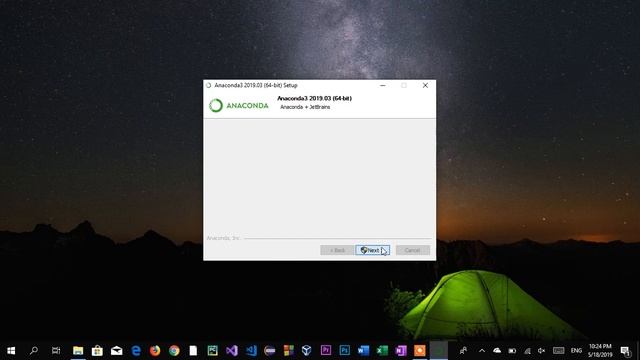The height and width of the screenshot is (360, 640).
Task: Open taskbar Search
Action: [x=34, y=350]
